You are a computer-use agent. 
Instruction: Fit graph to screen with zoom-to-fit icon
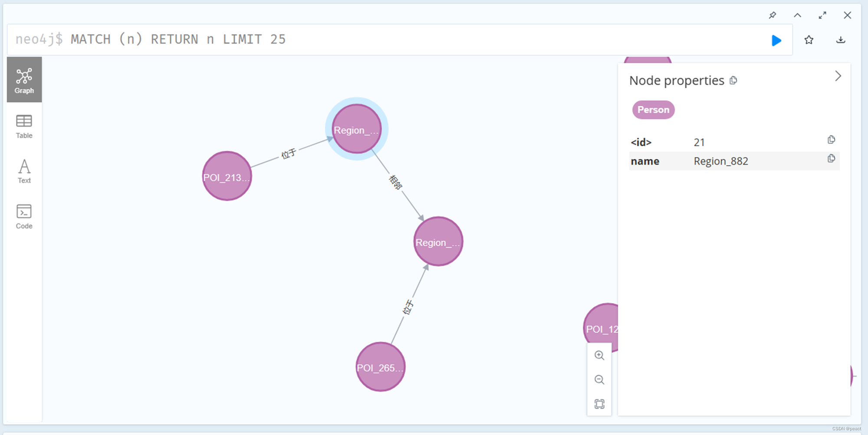[x=599, y=403]
